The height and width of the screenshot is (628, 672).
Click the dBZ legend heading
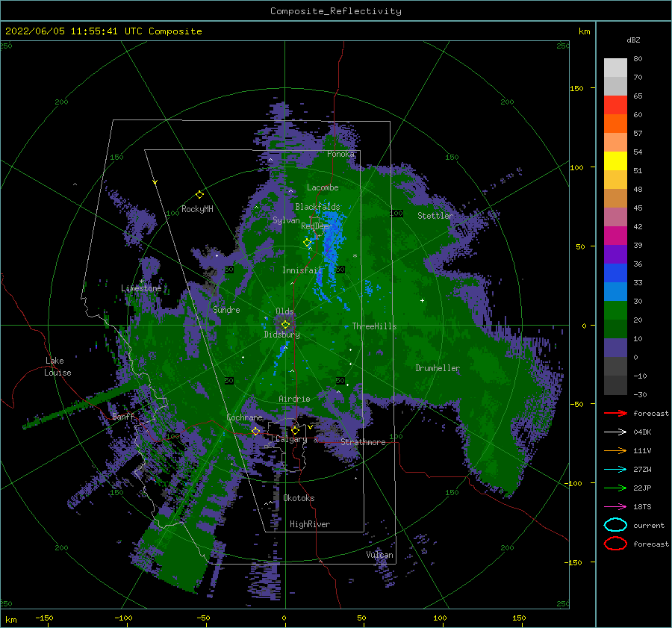[633, 40]
